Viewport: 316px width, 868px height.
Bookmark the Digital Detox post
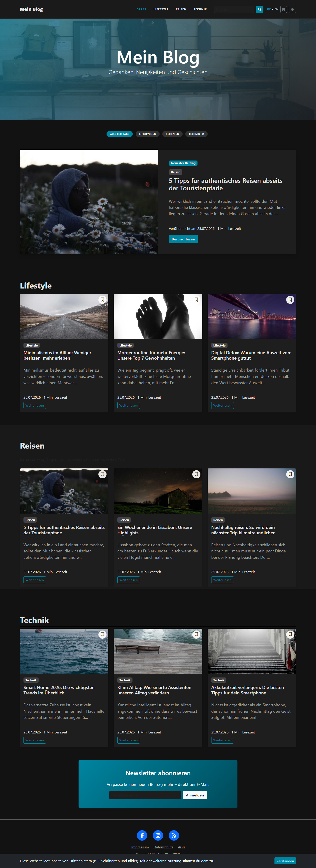(x=290, y=300)
